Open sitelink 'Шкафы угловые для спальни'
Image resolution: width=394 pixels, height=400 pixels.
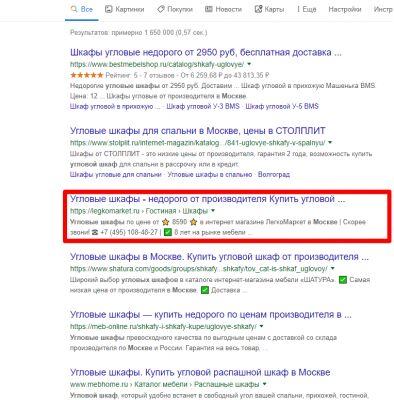pos(116,174)
